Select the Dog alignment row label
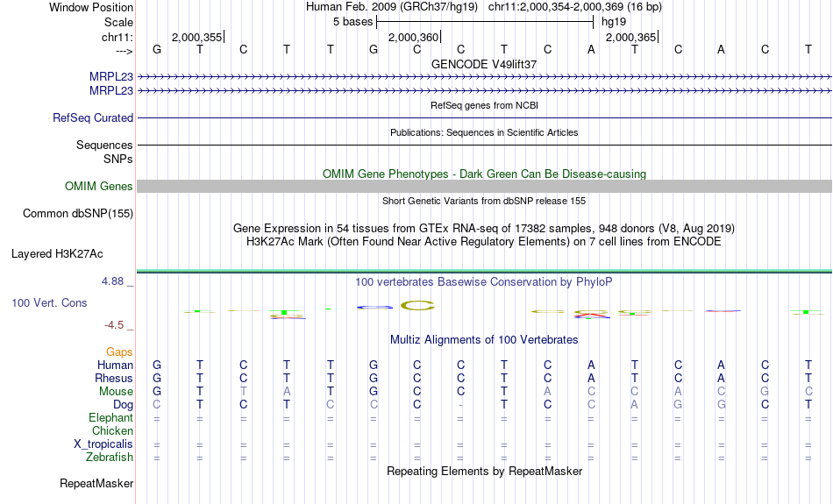Viewport: 833px width, 504px height. (x=124, y=405)
